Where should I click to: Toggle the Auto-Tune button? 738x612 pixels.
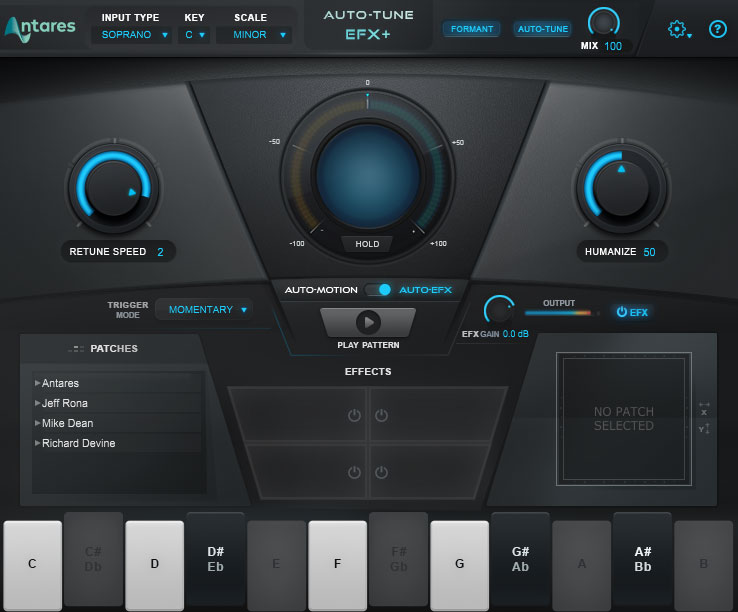tap(543, 29)
